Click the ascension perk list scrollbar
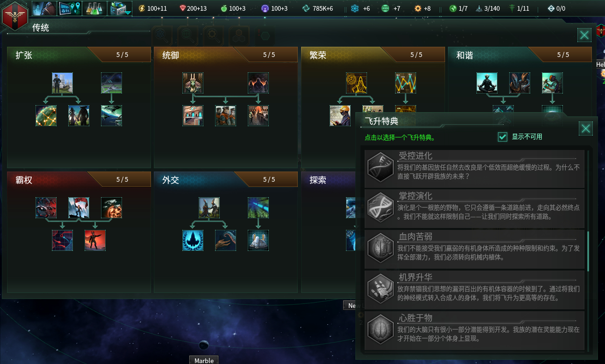Screen dimensions: 605x364 point(588,251)
